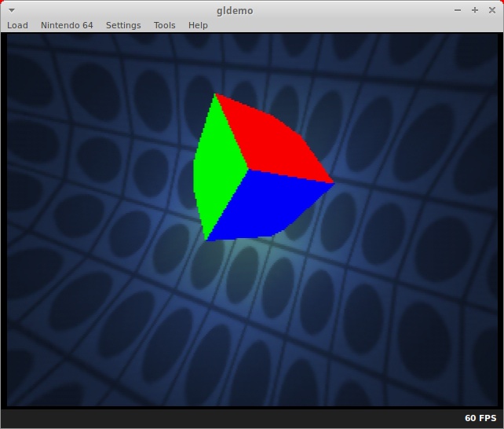Open the Help menu
Image resolution: width=504 pixels, height=429 pixels.
pyautogui.click(x=198, y=25)
